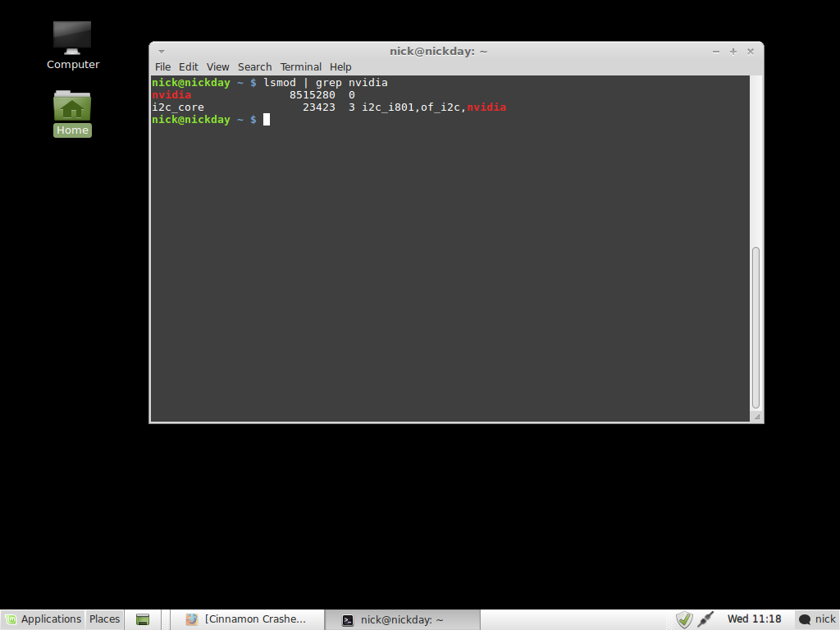Image resolution: width=840 pixels, height=630 pixels.
Task: Open the Places menu in the panel
Action: pos(104,619)
